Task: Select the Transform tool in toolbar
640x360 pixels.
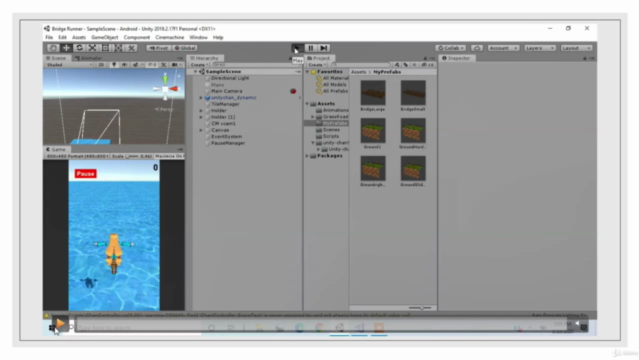Action: 118,48
